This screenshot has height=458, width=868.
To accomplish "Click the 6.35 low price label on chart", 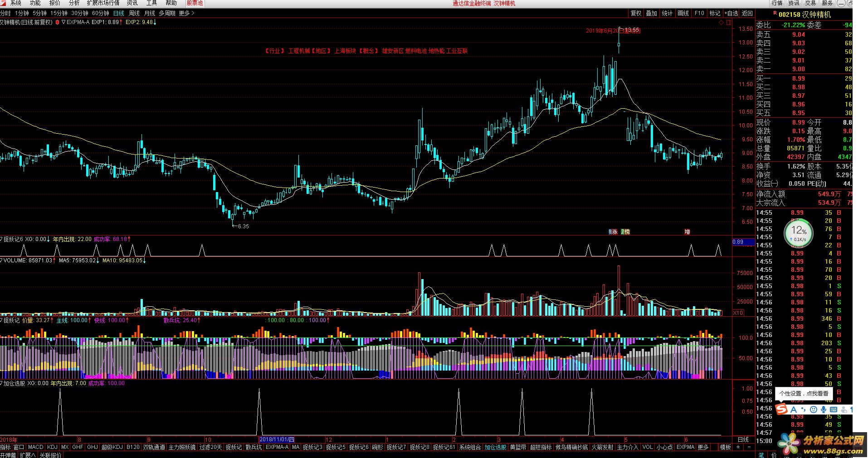I will coord(243,226).
